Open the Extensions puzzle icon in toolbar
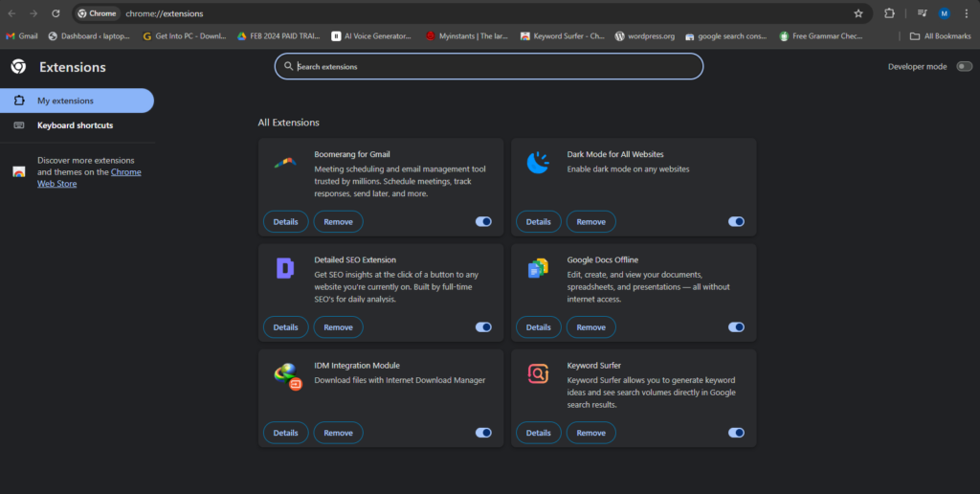Viewport: 980px width, 494px height. [x=889, y=13]
